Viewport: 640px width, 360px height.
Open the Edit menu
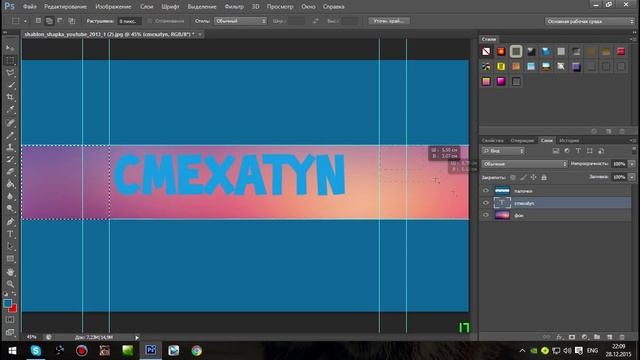click(65, 7)
